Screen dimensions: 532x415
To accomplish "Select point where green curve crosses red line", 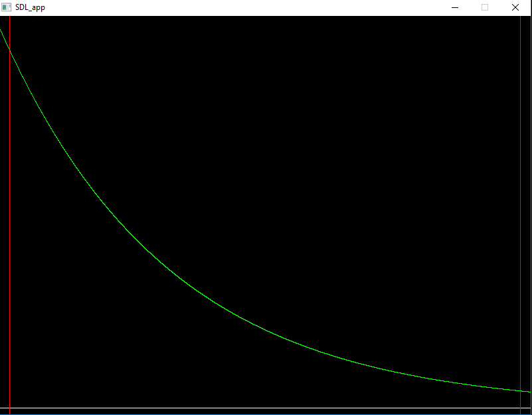I will (10, 50).
